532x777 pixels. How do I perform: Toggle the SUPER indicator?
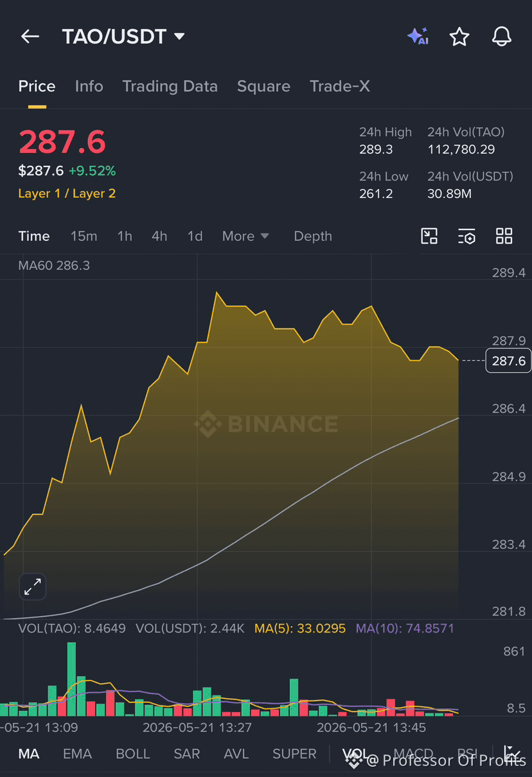pos(294,753)
